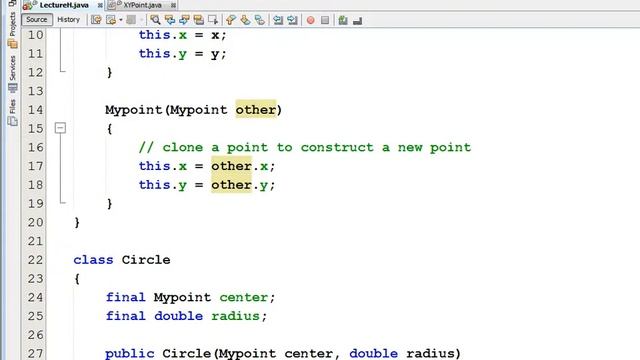This screenshot has width=640, height=360.
Task: Toggle Highlight Search icon
Action: 199,20
